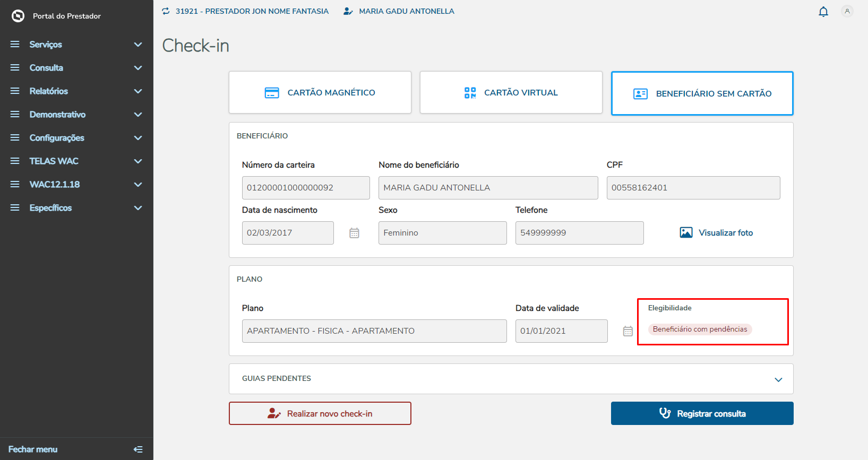This screenshot has width=868, height=460.
Task: Click the Registrar consulta button
Action: pos(702,413)
